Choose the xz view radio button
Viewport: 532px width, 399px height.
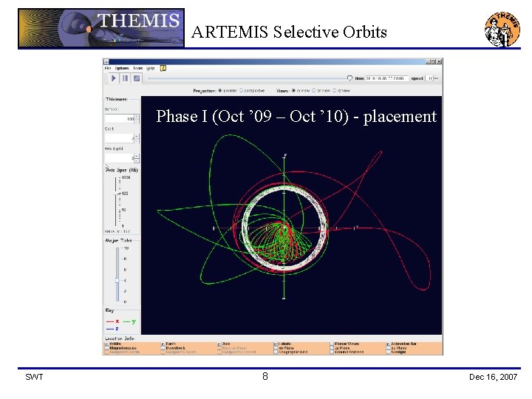pos(334,91)
